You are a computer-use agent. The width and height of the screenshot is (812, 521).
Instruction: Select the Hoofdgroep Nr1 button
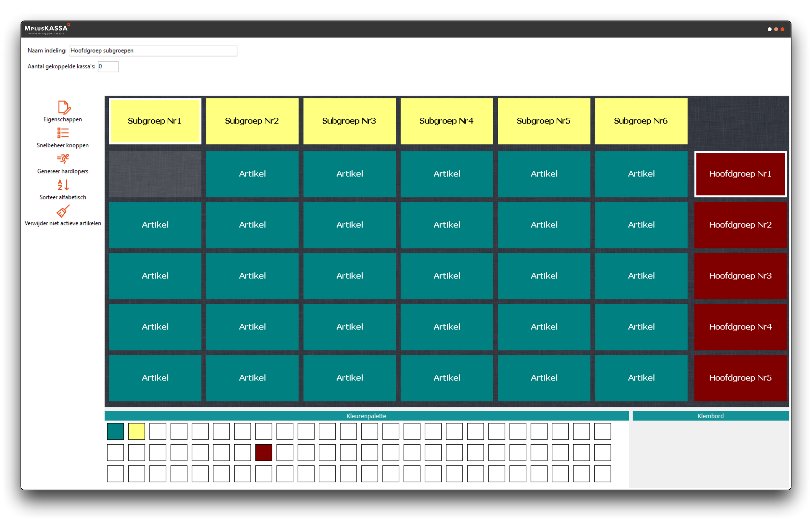point(740,174)
